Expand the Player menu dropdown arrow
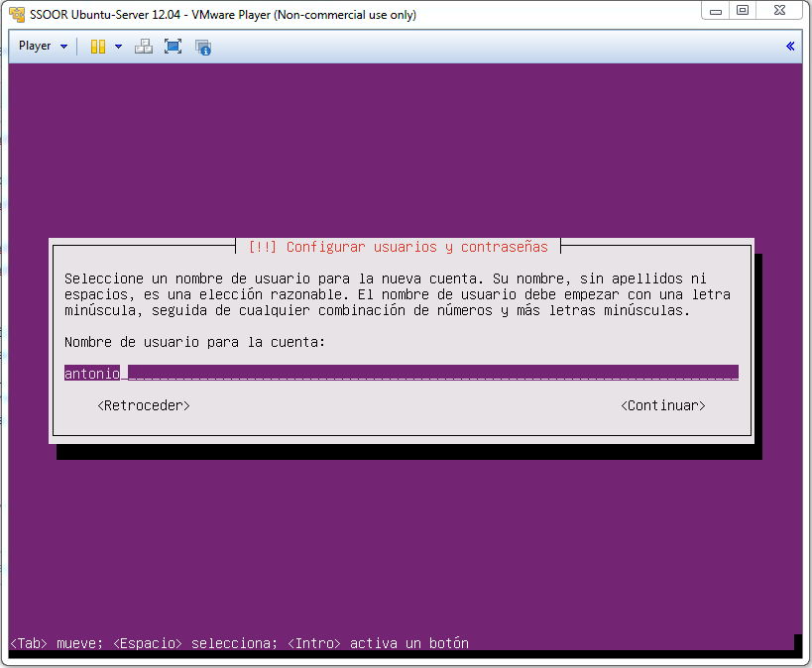The image size is (812, 668). pos(63,46)
